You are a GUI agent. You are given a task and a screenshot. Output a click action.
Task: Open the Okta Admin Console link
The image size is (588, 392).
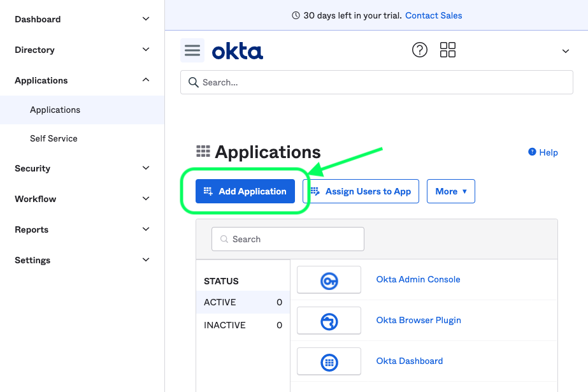(418, 279)
